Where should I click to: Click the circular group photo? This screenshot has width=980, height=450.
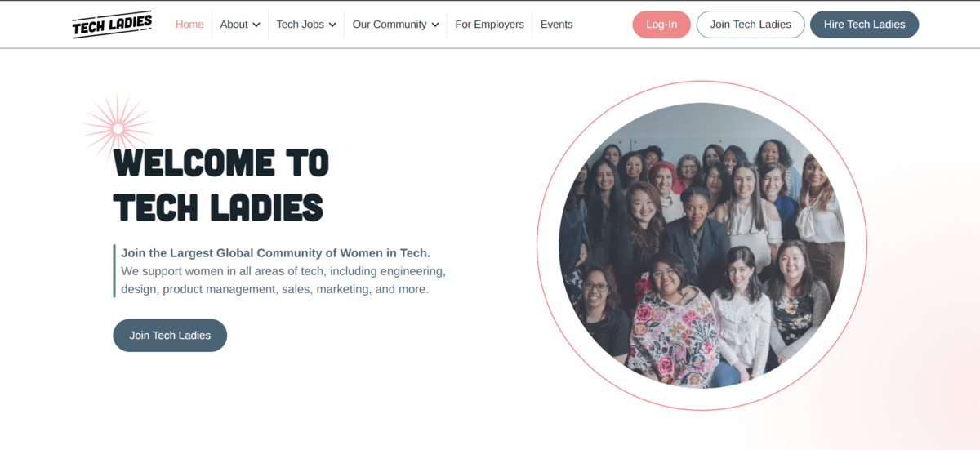(x=702, y=245)
